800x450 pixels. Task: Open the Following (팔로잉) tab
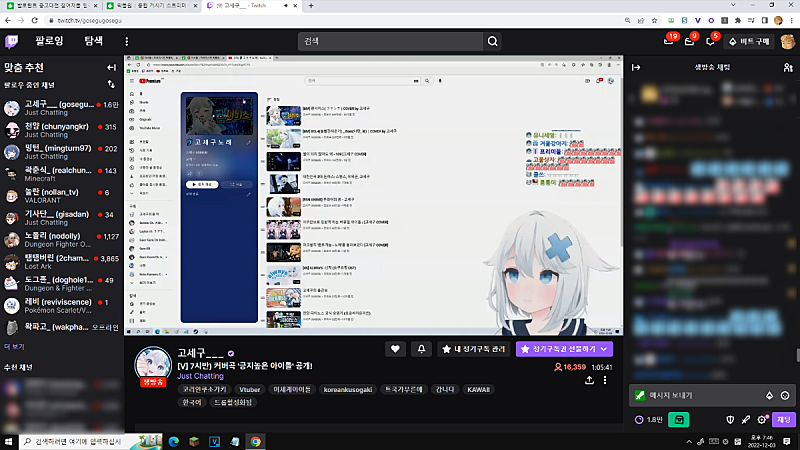[49, 41]
